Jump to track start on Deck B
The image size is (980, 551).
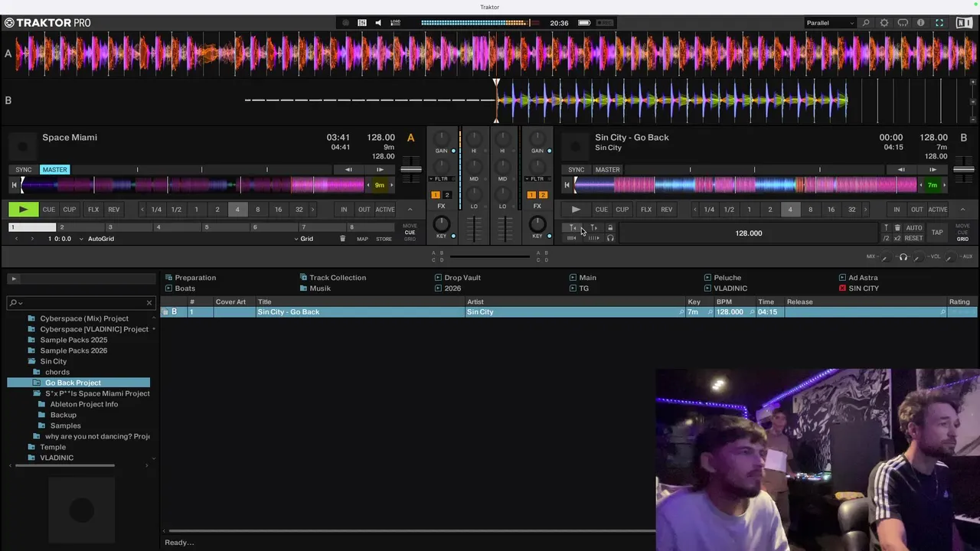567,185
